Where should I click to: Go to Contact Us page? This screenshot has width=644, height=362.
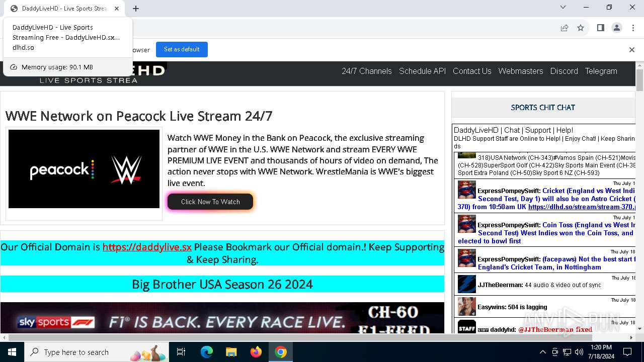click(x=472, y=71)
